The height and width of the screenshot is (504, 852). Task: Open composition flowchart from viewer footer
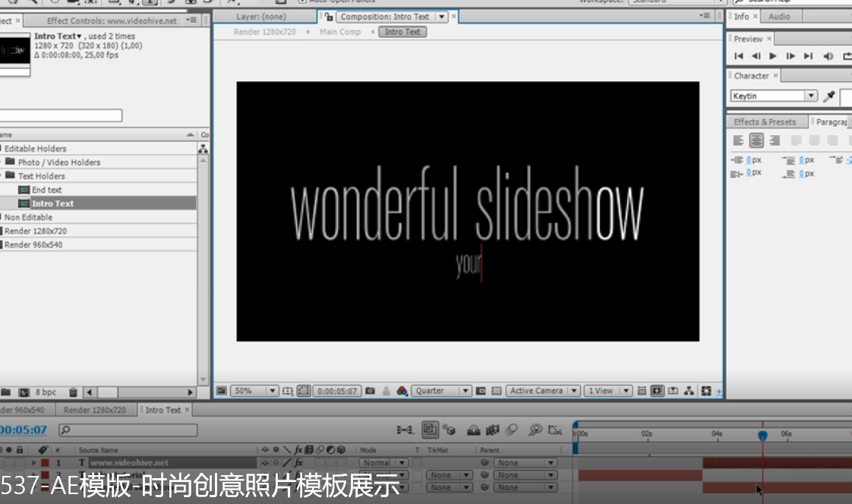[x=689, y=391]
